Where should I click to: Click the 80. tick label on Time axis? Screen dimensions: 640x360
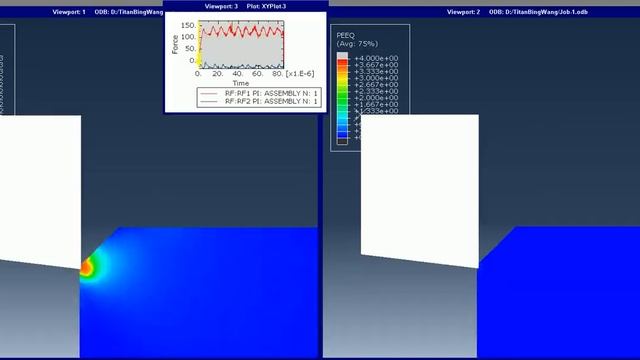click(x=277, y=73)
